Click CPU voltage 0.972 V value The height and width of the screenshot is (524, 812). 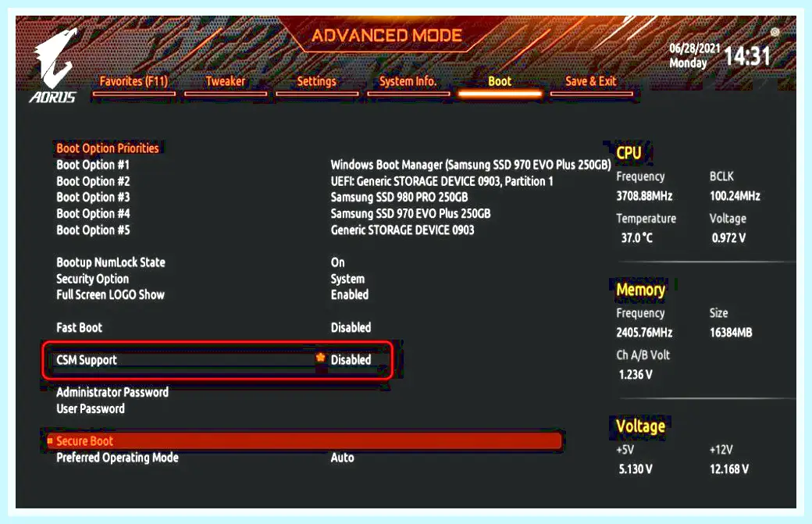click(728, 238)
